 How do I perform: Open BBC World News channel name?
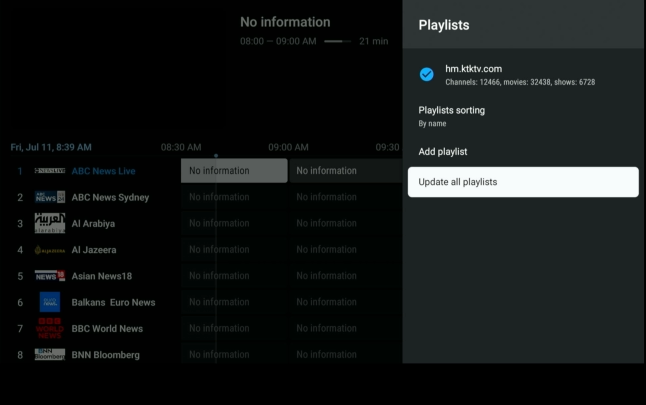(x=107, y=328)
